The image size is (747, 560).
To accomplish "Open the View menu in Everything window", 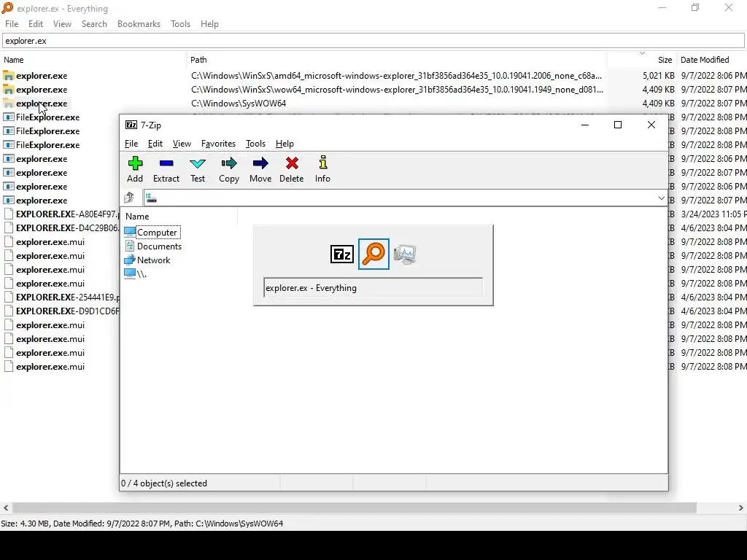I will click(x=62, y=24).
